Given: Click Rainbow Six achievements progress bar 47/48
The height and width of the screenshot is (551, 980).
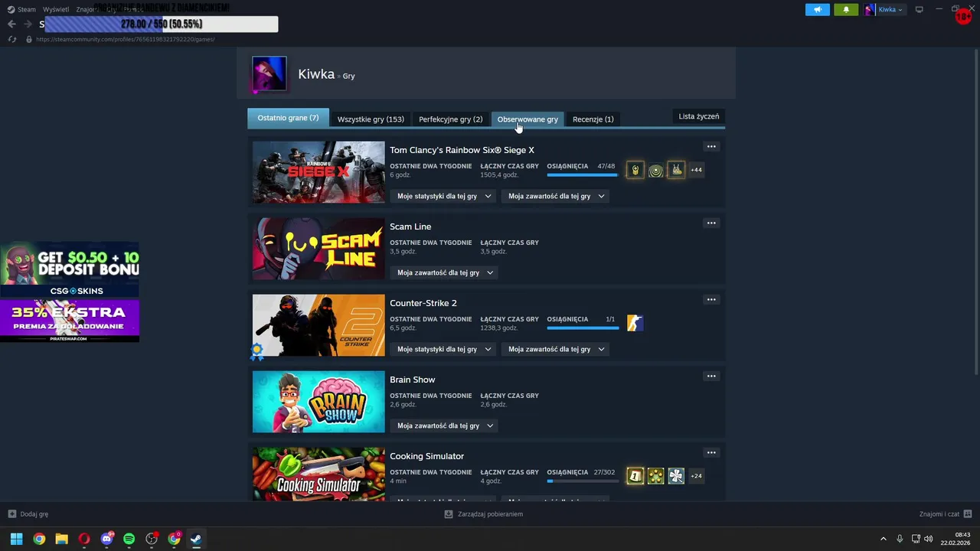Looking at the screenshot, I should (583, 175).
